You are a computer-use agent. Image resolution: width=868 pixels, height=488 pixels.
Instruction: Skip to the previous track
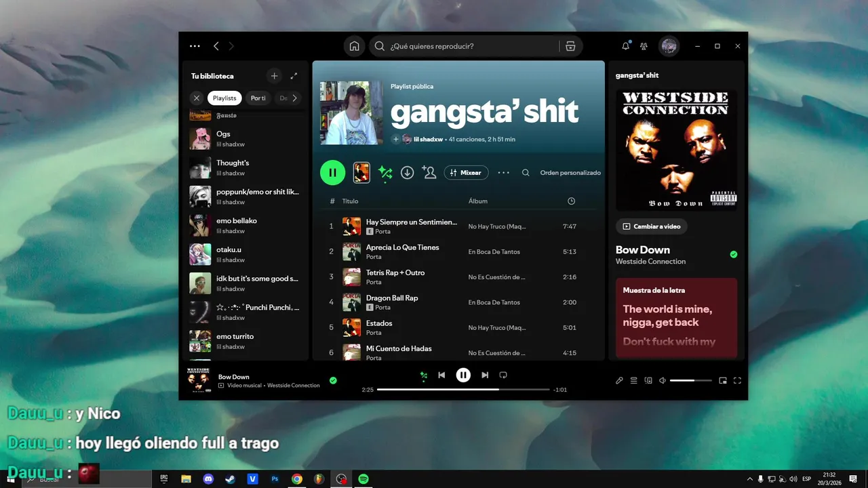tap(441, 375)
